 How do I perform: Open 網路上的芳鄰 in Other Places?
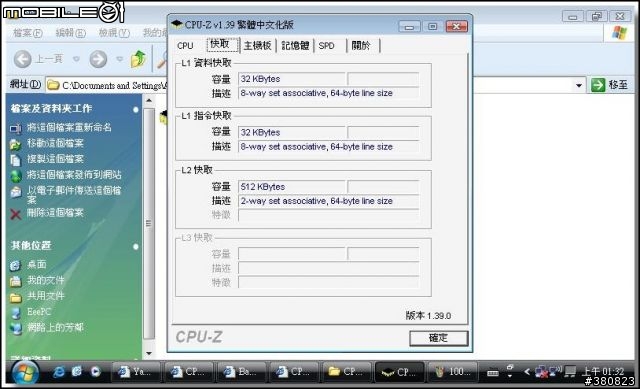[55, 327]
